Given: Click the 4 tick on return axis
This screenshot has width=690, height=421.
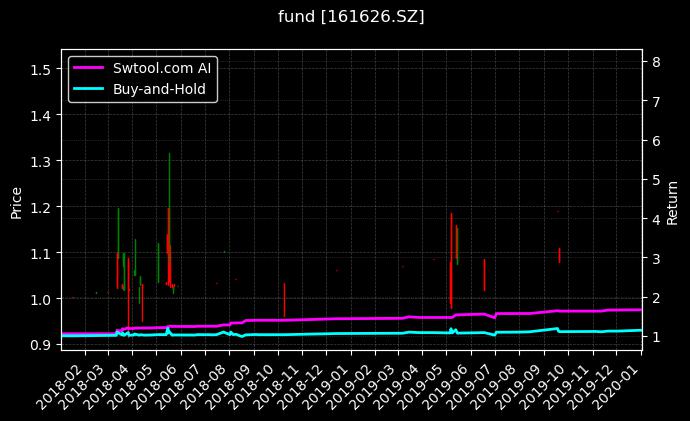Looking at the screenshot, I should (655, 219).
